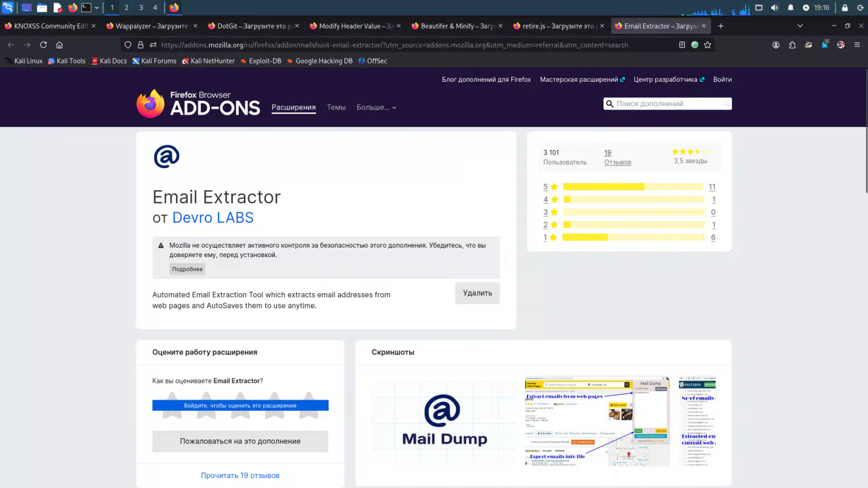Switch to the DotGit tab
868x488 pixels.
[254, 26]
